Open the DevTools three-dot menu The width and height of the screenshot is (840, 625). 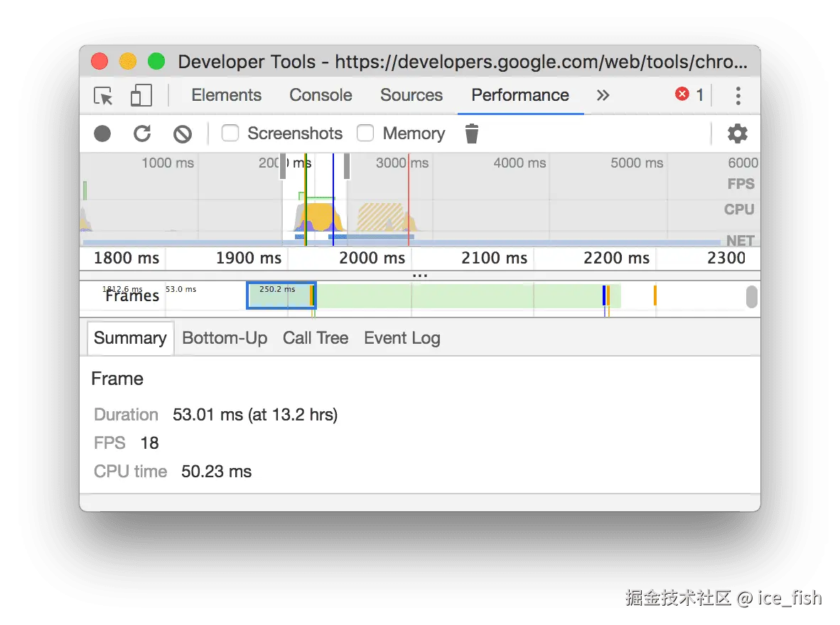(738, 96)
